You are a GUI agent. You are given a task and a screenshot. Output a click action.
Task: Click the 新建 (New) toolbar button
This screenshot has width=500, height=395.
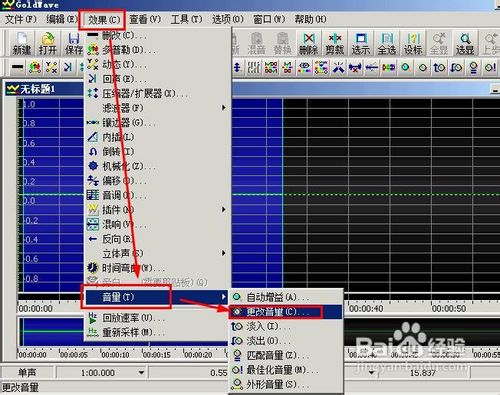click(22, 43)
